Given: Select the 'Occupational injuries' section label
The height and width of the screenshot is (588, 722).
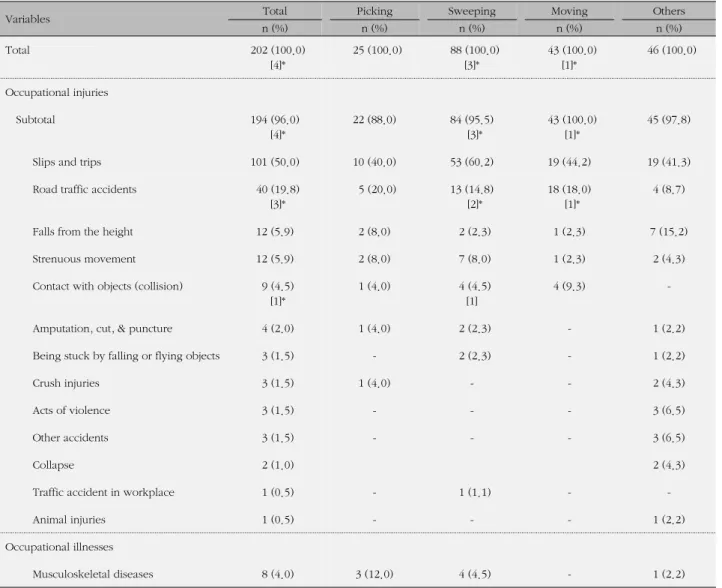Looking at the screenshot, I should (x=57, y=93).
